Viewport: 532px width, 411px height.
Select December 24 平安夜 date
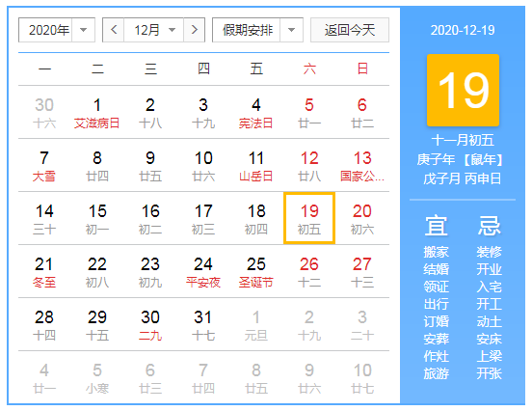point(203,271)
